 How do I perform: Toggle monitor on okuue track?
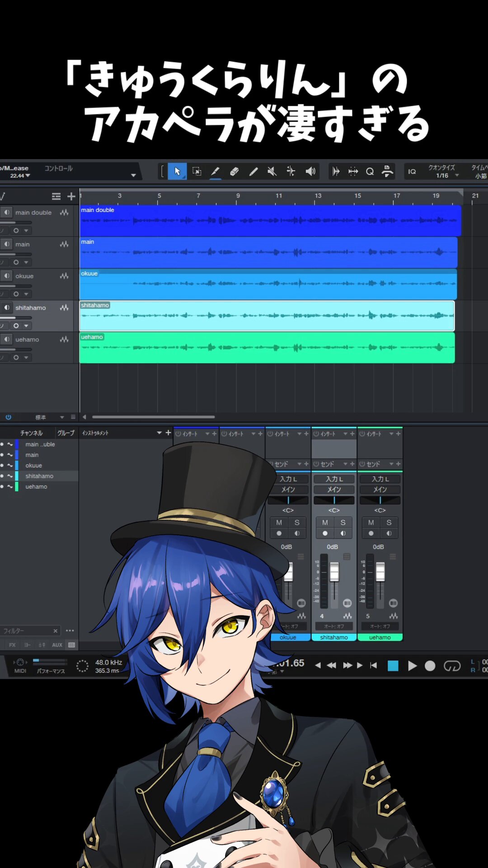[x=7, y=276]
